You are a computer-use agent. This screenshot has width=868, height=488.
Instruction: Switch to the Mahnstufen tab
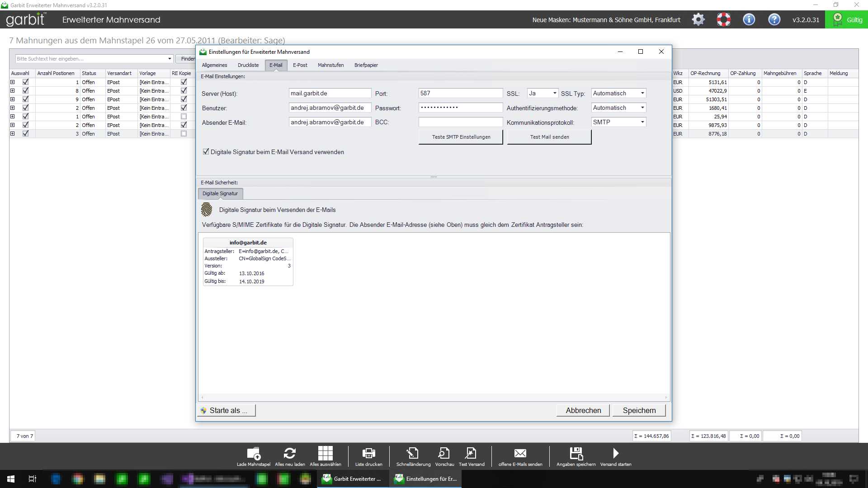point(330,65)
